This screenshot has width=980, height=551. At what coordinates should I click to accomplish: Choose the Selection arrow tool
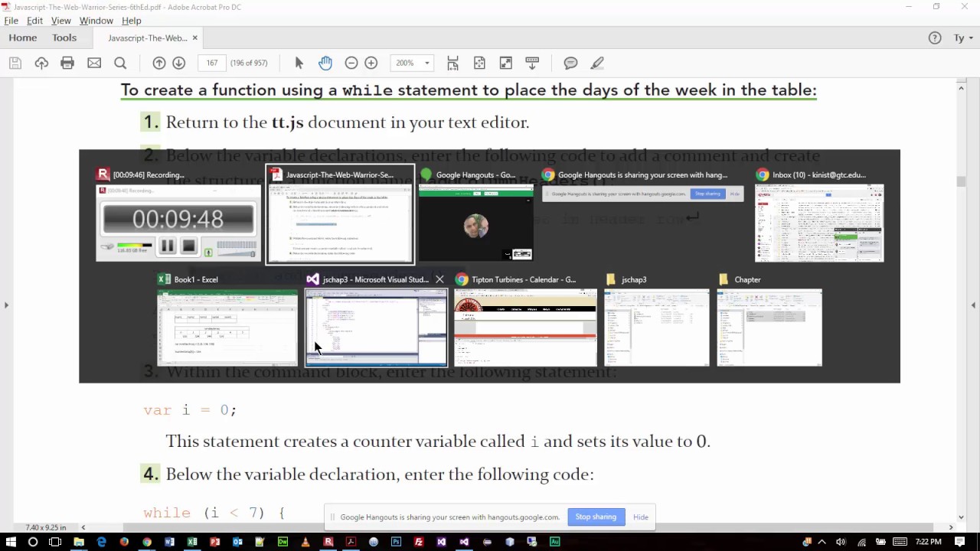pos(299,63)
